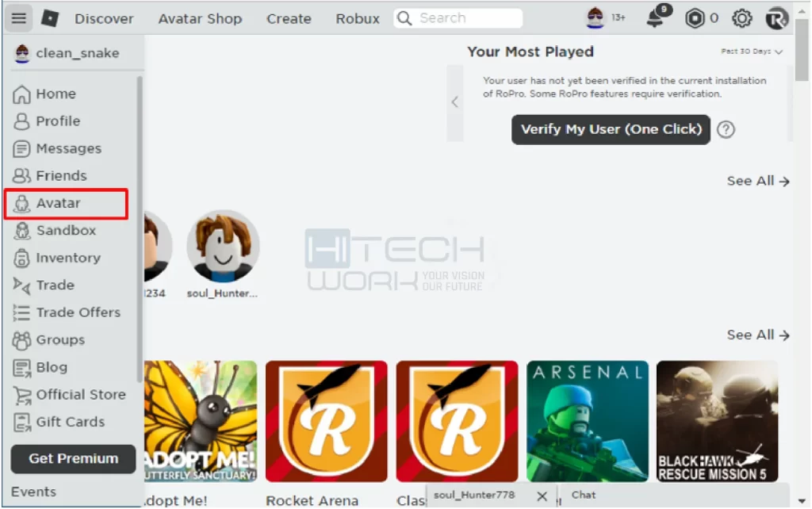Click the Official Store cart icon
This screenshot has height=509, width=812.
tap(22, 395)
